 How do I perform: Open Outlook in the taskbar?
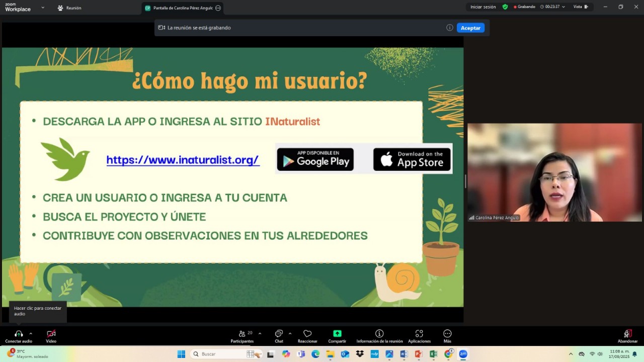coord(345,354)
